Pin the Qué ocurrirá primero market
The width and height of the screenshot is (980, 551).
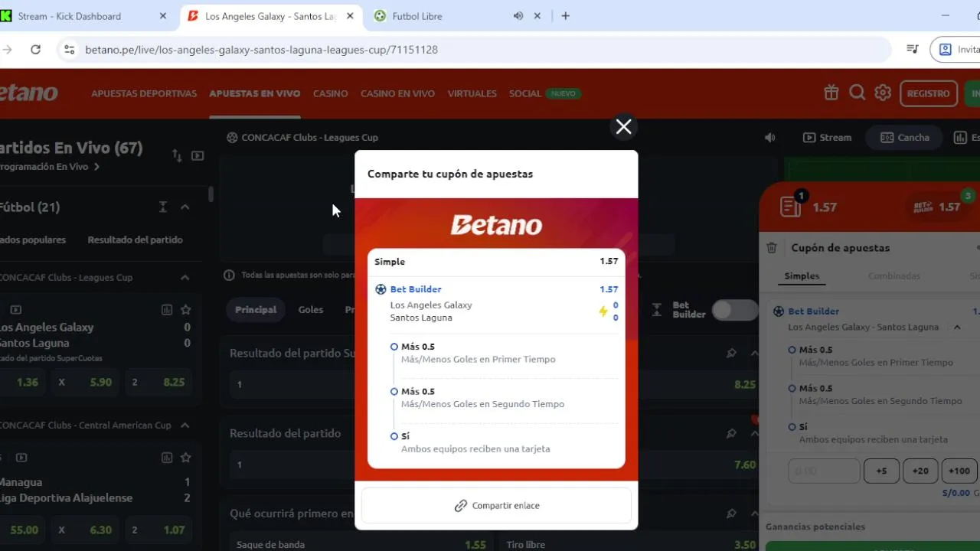731,514
